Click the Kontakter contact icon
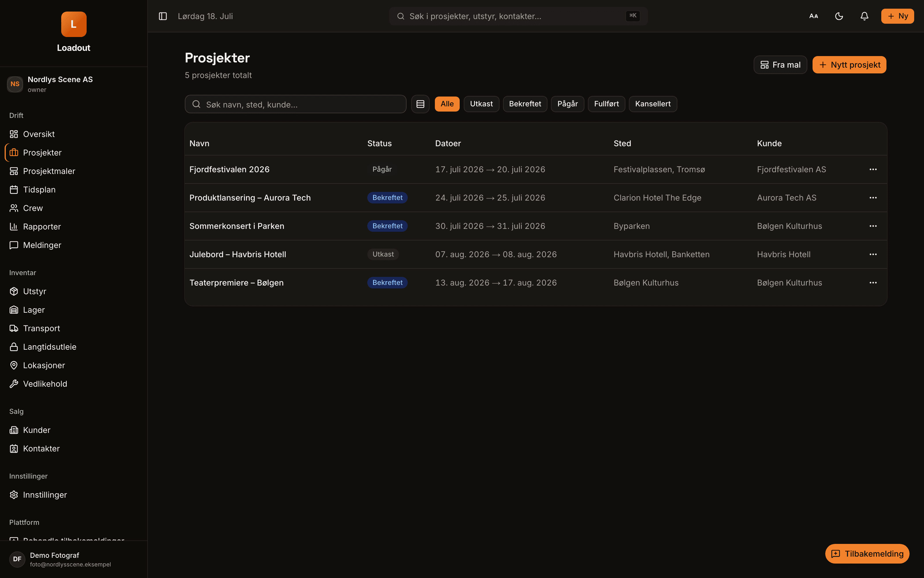The image size is (924, 578). (14, 449)
